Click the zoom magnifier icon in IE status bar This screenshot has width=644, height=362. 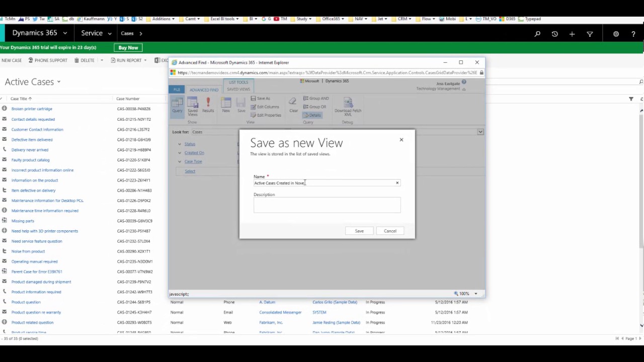456,294
